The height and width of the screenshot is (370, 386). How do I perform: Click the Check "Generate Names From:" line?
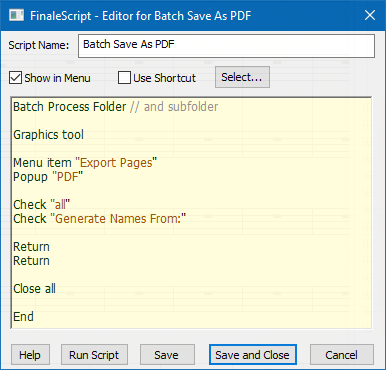100,219
